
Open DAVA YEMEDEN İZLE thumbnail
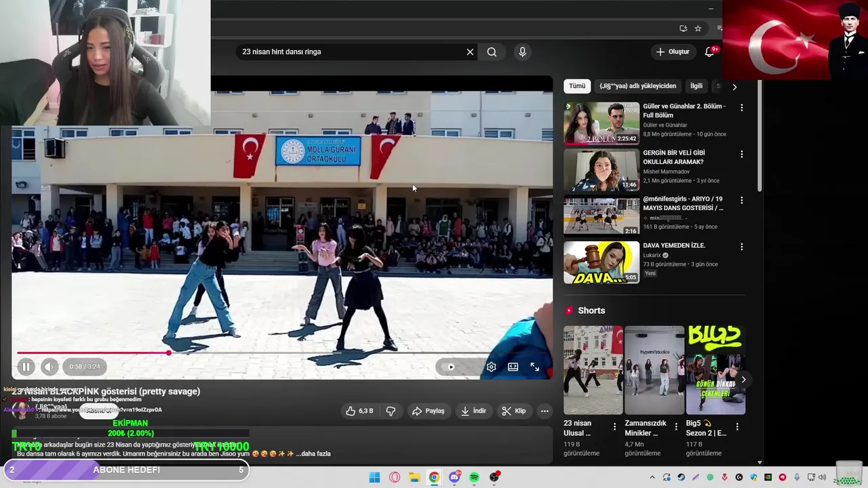[x=601, y=262]
